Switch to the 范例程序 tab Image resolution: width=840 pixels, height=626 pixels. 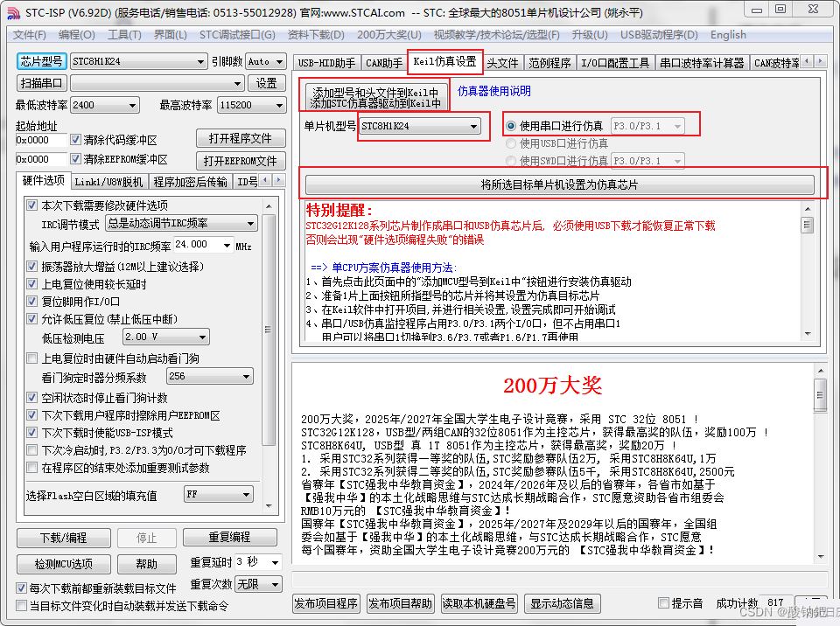click(x=549, y=63)
